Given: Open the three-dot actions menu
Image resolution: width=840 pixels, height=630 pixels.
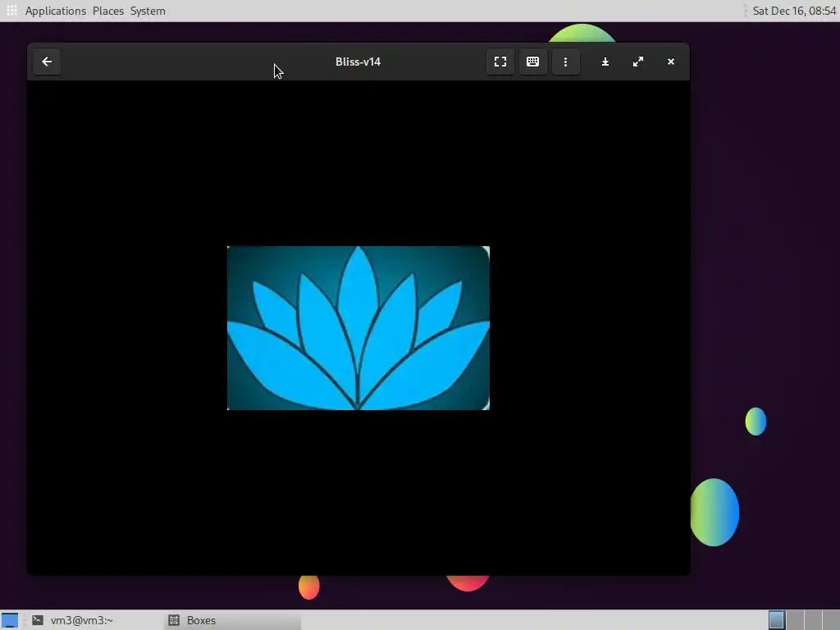Looking at the screenshot, I should click(565, 62).
